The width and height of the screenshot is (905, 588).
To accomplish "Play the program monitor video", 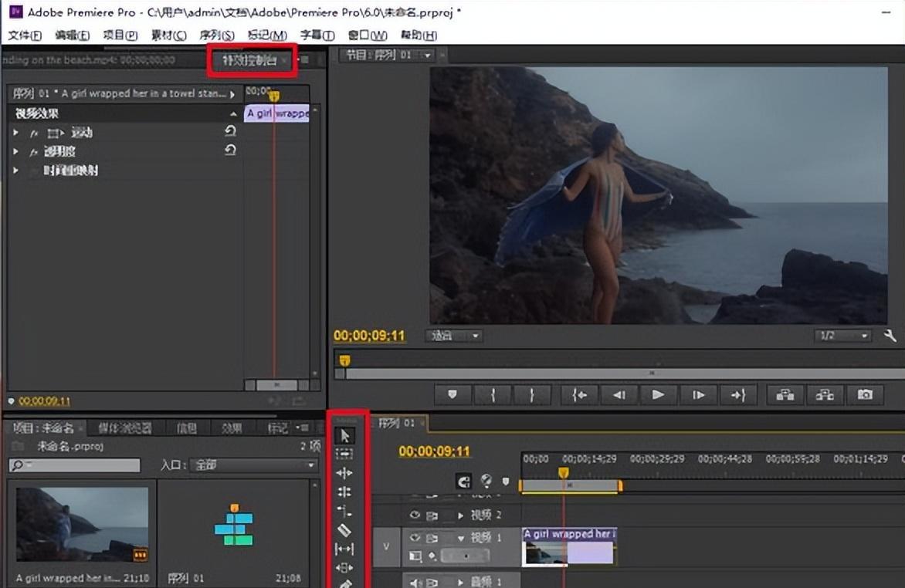I will pyautogui.click(x=658, y=394).
